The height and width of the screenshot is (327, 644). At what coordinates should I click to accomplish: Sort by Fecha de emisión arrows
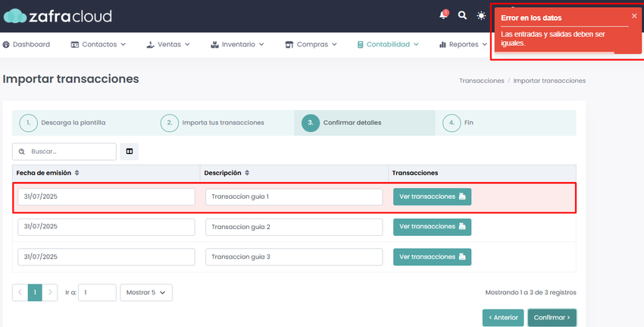(77, 173)
